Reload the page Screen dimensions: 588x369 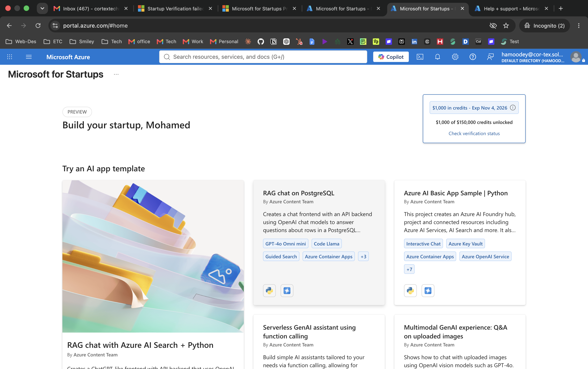coord(38,26)
